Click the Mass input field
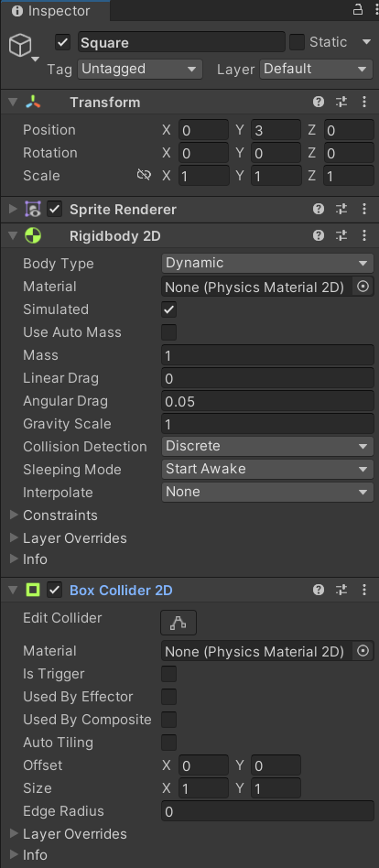379x868 pixels. point(268,355)
